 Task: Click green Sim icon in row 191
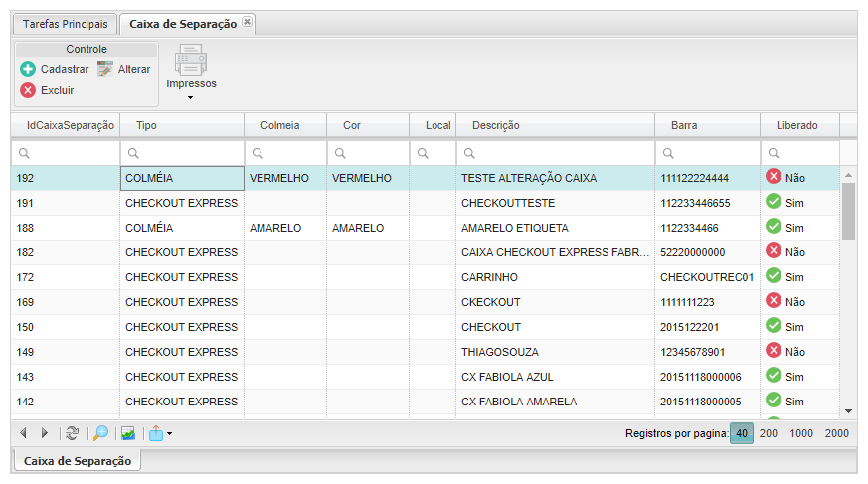[774, 202]
